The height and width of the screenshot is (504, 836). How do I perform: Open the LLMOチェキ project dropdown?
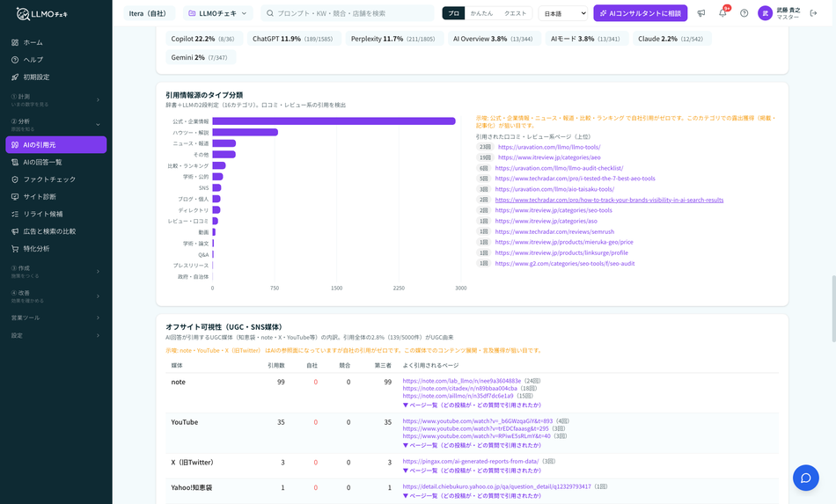[x=218, y=13]
